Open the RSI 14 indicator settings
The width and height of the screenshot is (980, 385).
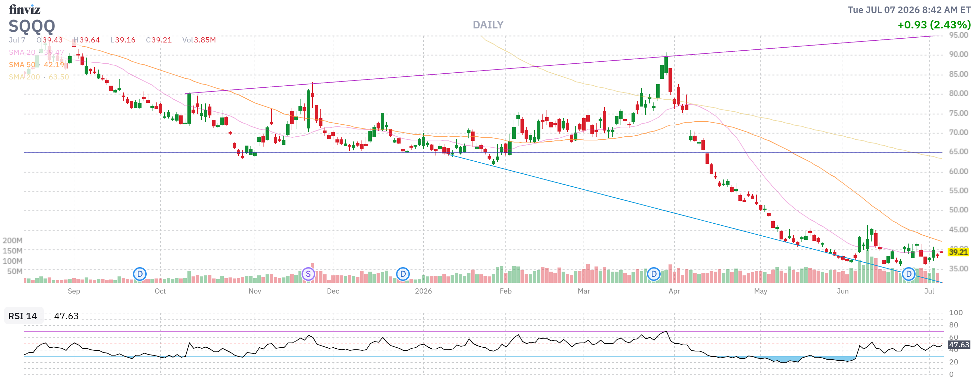pos(23,316)
